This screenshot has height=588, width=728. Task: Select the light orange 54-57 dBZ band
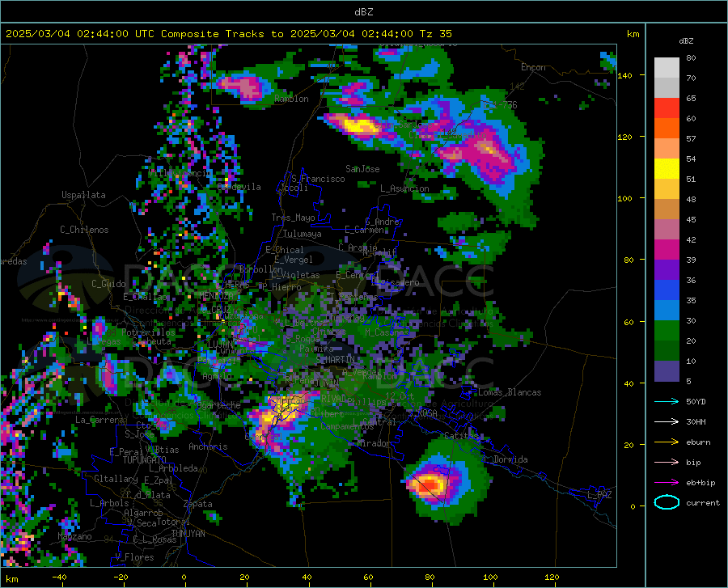[x=667, y=149]
